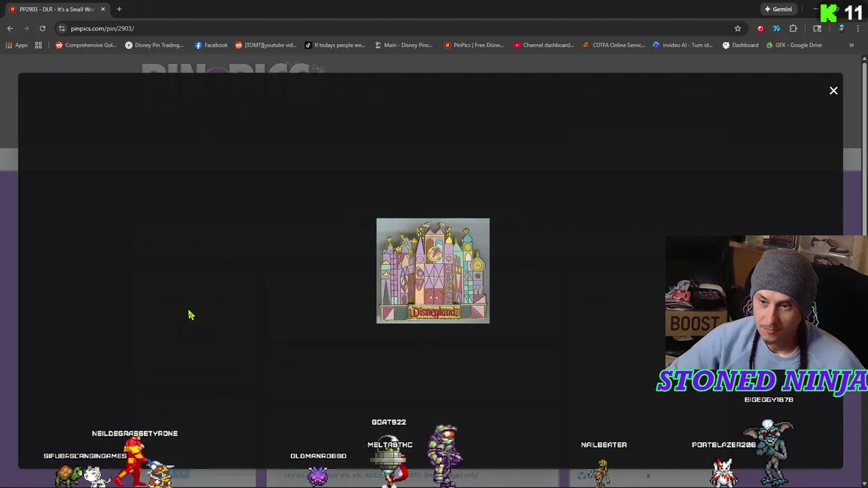Open the red circular extension icon
Screen dimensions: 868x488
point(760,28)
